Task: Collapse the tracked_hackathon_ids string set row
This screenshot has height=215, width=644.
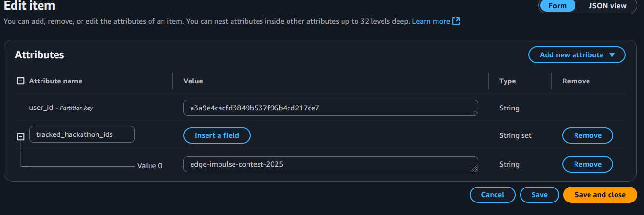Action: (x=20, y=136)
